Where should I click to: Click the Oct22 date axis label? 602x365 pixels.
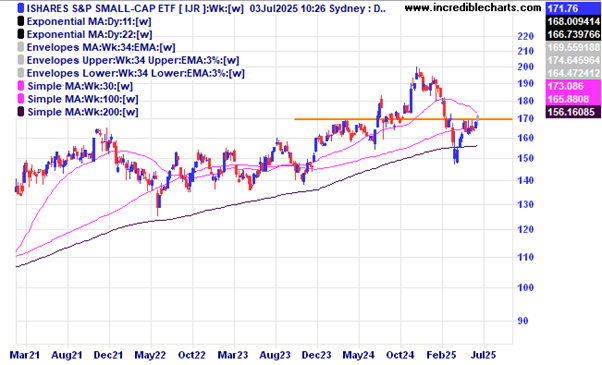(x=192, y=355)
